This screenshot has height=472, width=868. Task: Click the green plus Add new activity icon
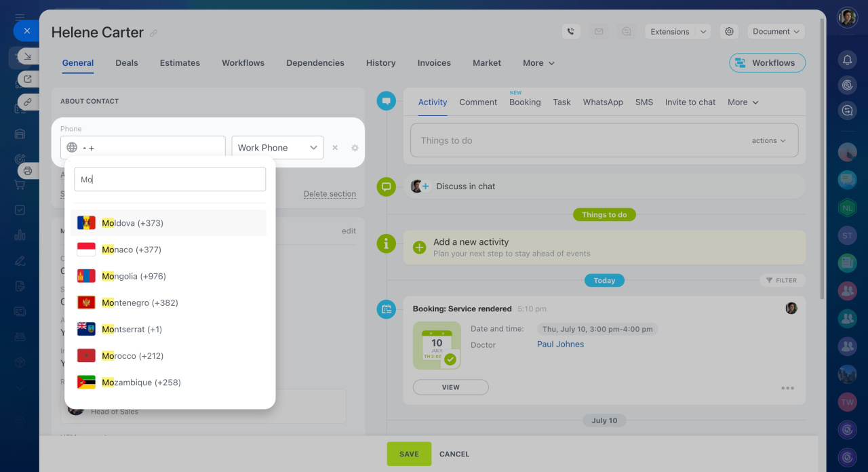click(x=420, y=248)
